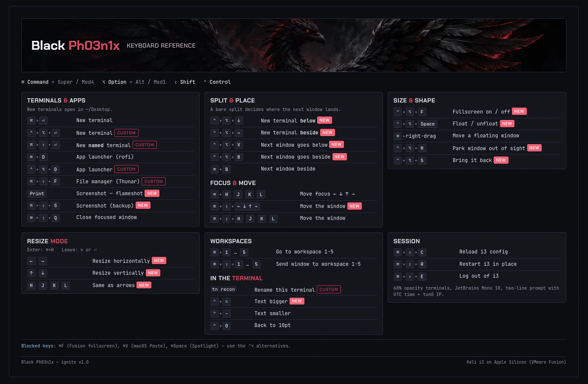The width and height of the screenshot is (588, 384).
Task: Select the "Back to 10pt" text
Action: tap(273, 325)
